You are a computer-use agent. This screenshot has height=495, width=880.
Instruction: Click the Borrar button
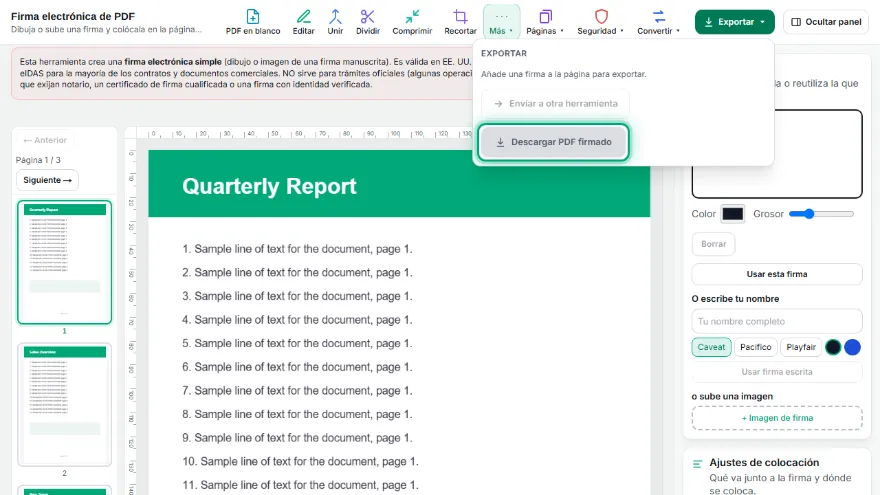713,244
